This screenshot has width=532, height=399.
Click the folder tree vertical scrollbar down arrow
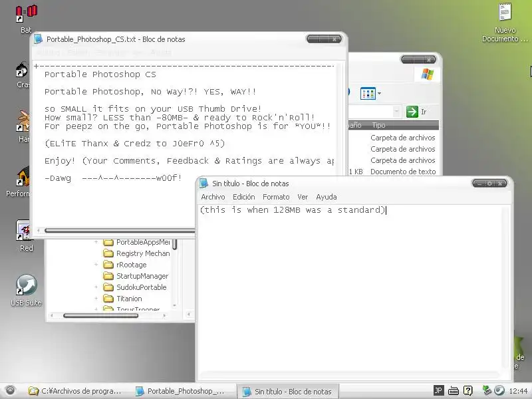[174, 305]
